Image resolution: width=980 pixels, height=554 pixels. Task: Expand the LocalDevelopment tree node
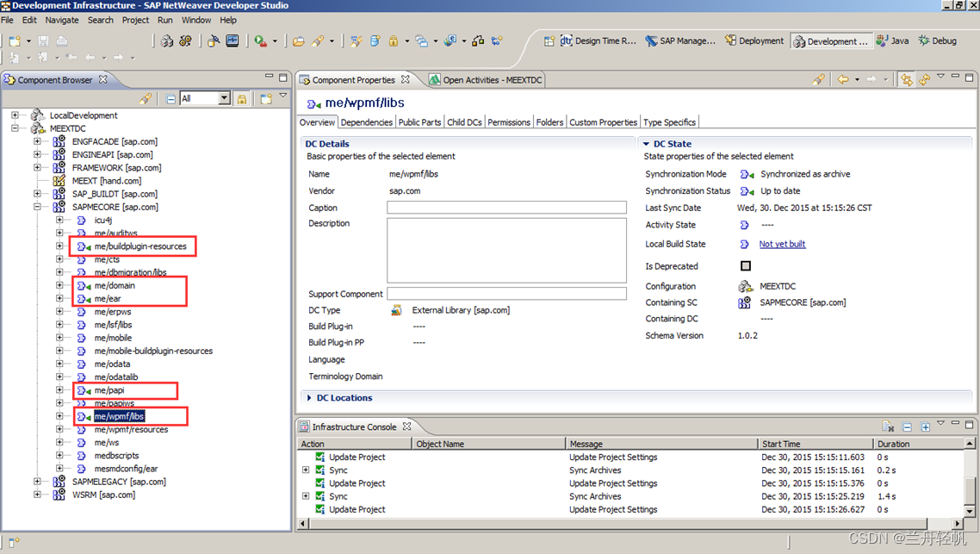(x=15, y=115)
